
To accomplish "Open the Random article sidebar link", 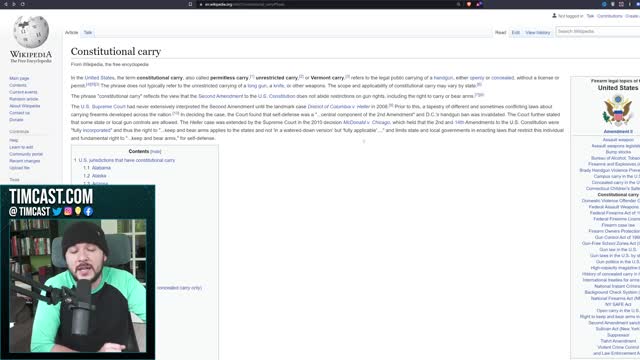I will (24, 99).
